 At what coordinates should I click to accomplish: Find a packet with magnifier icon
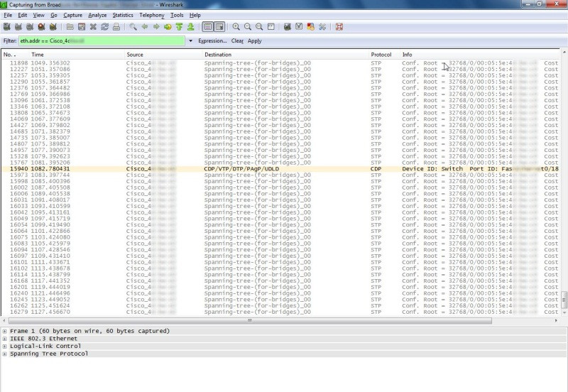point(133,27)
